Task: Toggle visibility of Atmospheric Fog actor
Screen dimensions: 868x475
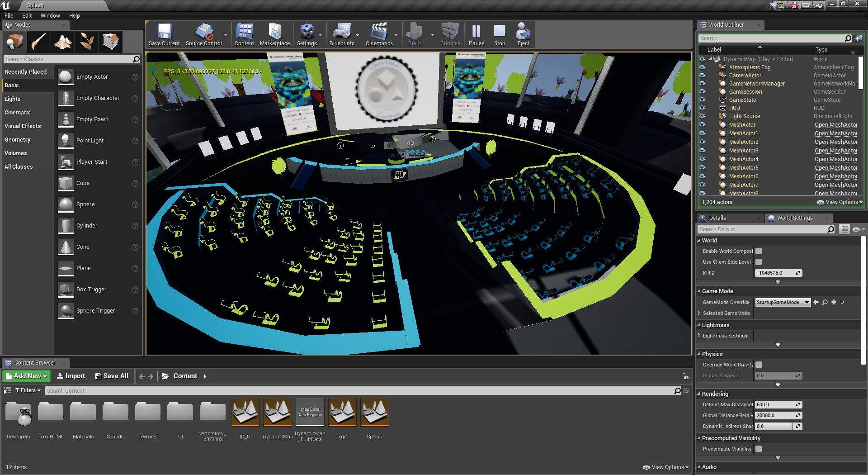Action: click(x=702, y=67)
